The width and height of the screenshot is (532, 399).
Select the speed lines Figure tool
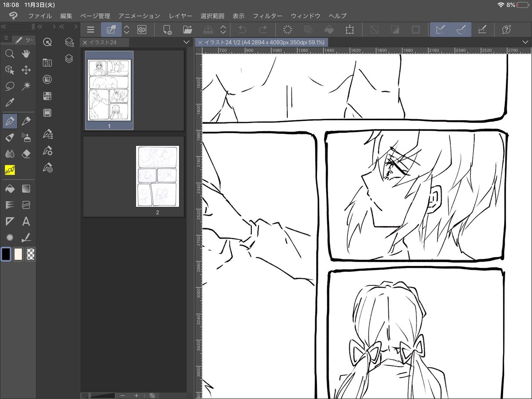pos(10,205)
